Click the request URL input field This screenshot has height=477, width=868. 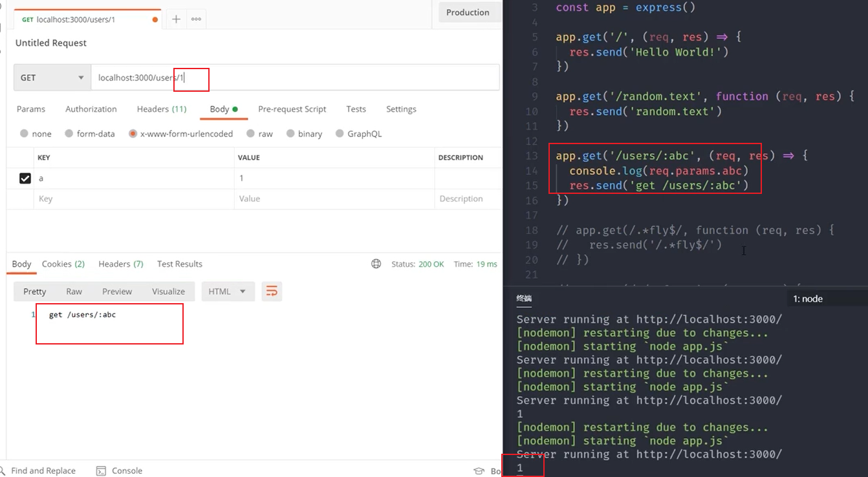pos(295,78)
